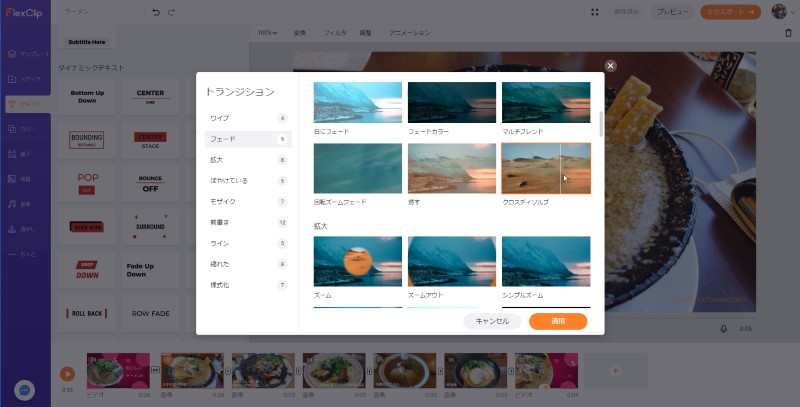Select timeline clip 04 thumbnail
This screenshot has width=800, height=407.
click(334, 371)
